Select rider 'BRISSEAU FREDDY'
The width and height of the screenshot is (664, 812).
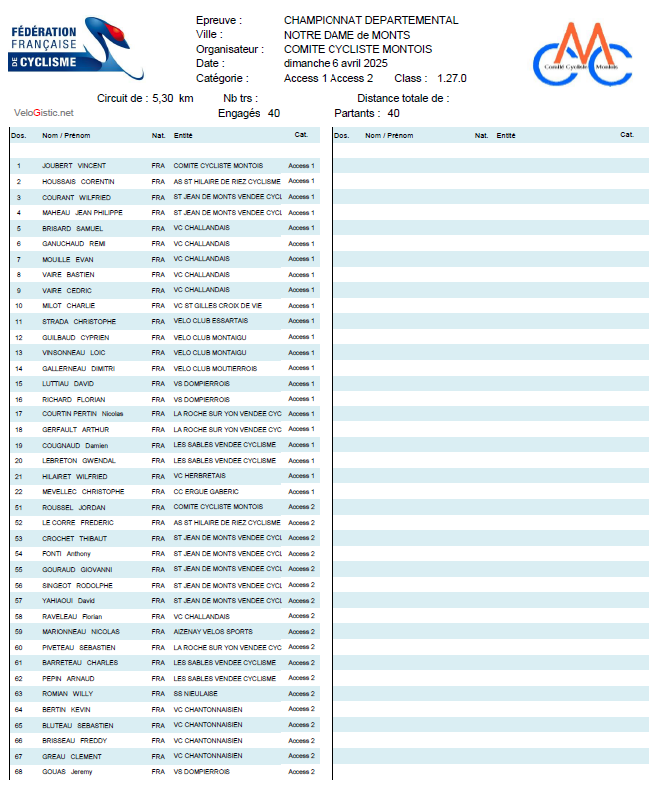[x=75, y=741]
